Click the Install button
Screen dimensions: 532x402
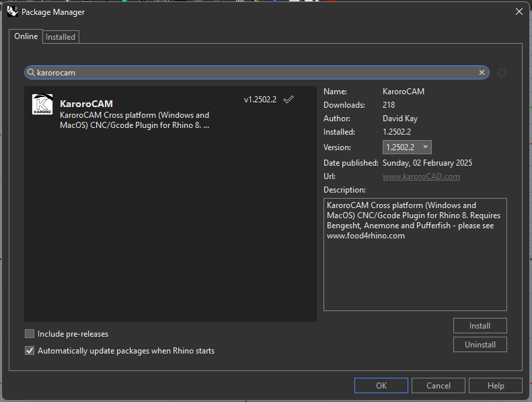pos(480,325)
